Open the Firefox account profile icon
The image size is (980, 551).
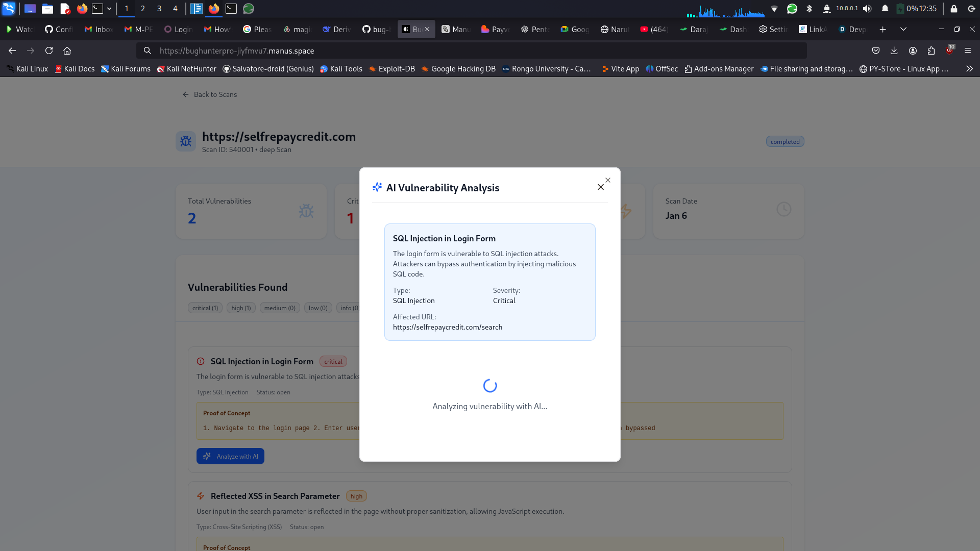pos(913,51)
